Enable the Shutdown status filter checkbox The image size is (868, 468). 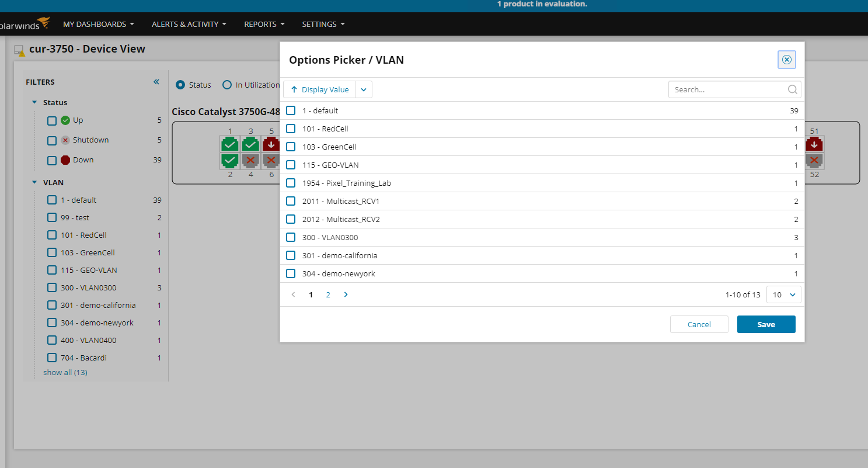click(x=52, y=141)
